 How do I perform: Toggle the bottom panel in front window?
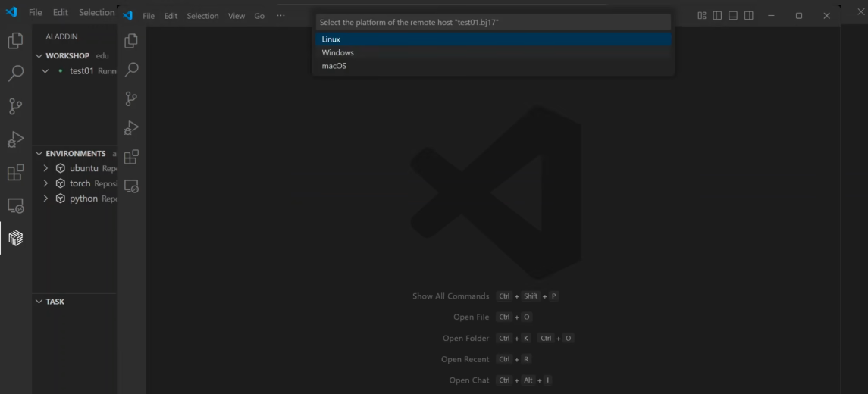(733, 15)
